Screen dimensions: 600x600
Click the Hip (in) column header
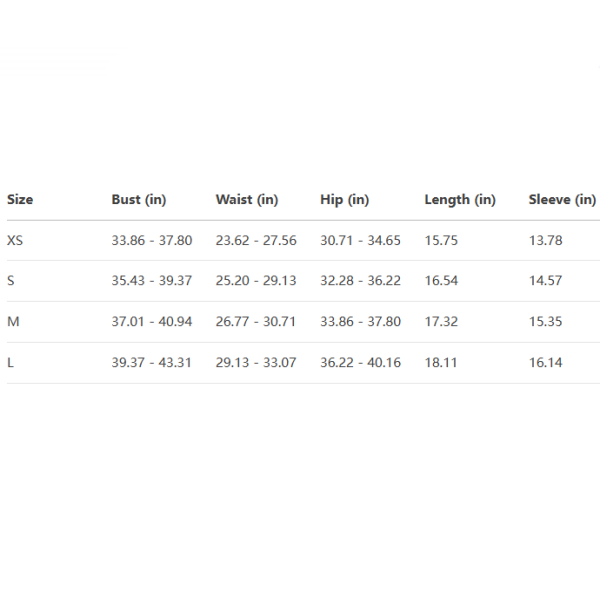pos(345,200)
